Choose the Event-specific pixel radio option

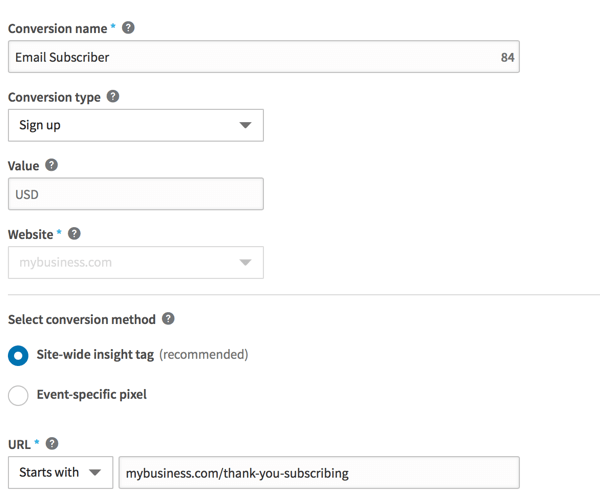pos(18,395)
